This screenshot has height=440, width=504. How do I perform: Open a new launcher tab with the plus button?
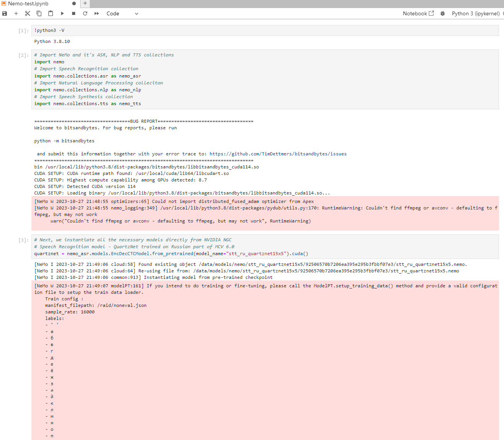click(x=85, y=3)
